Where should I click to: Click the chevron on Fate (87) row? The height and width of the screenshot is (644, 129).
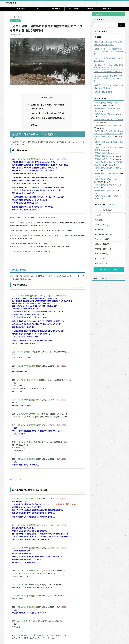pos(122,215)
